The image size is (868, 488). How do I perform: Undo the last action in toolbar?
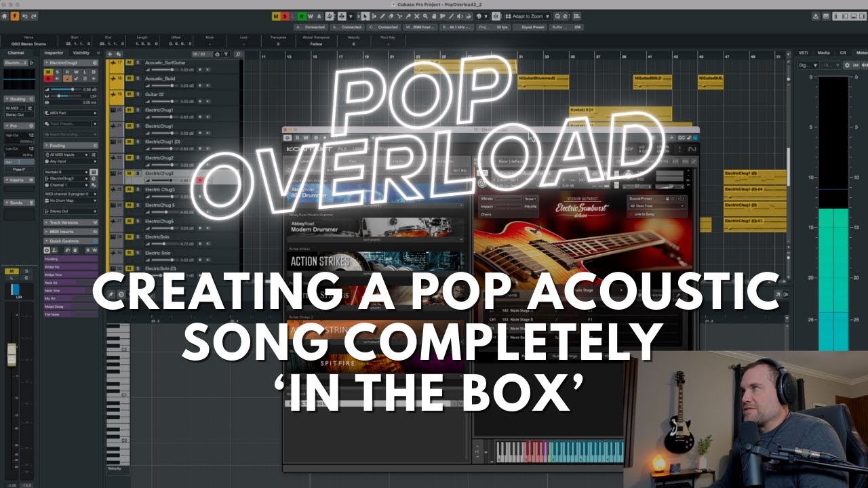(25, 16)
